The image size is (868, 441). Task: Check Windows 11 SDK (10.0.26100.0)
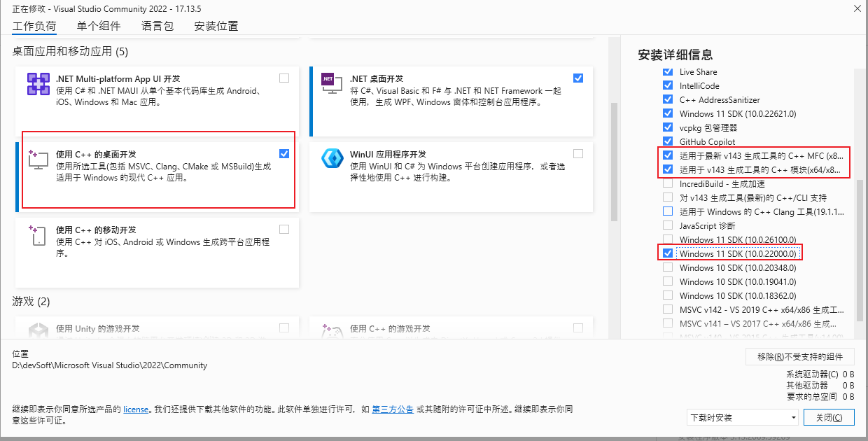click(x=668, y=239)
